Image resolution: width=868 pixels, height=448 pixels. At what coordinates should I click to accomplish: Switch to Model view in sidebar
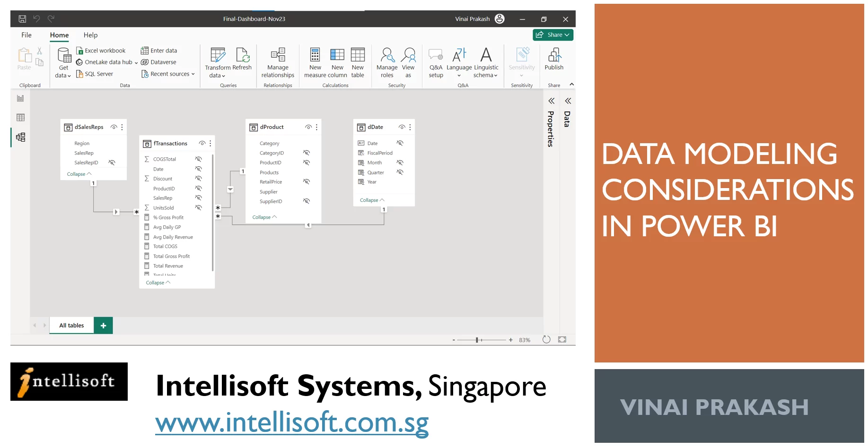20,137
